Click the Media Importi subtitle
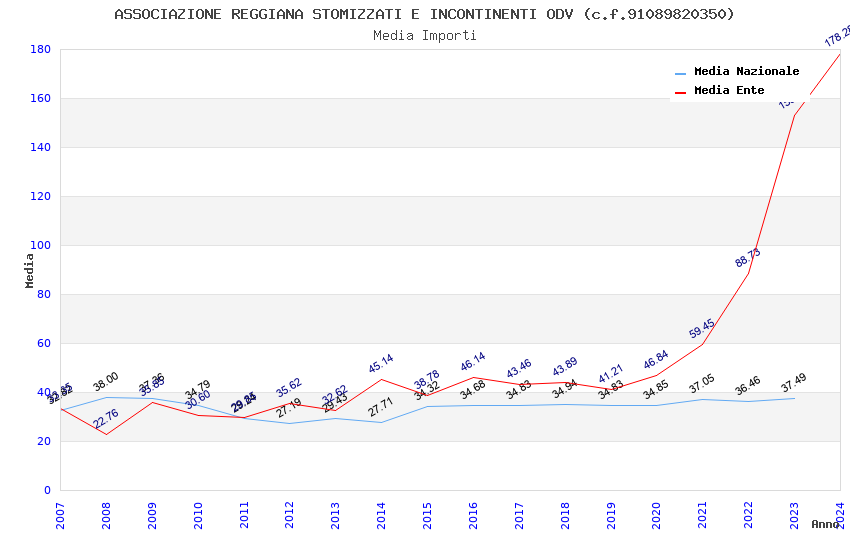Viewport: 850px width, 550px height. point(425,36)
